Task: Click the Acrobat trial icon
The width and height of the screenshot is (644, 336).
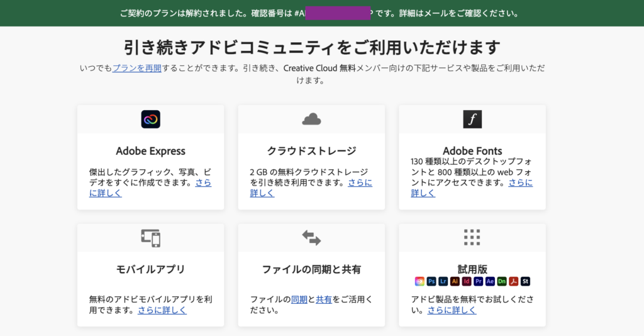Action: (x=513, y=281)
